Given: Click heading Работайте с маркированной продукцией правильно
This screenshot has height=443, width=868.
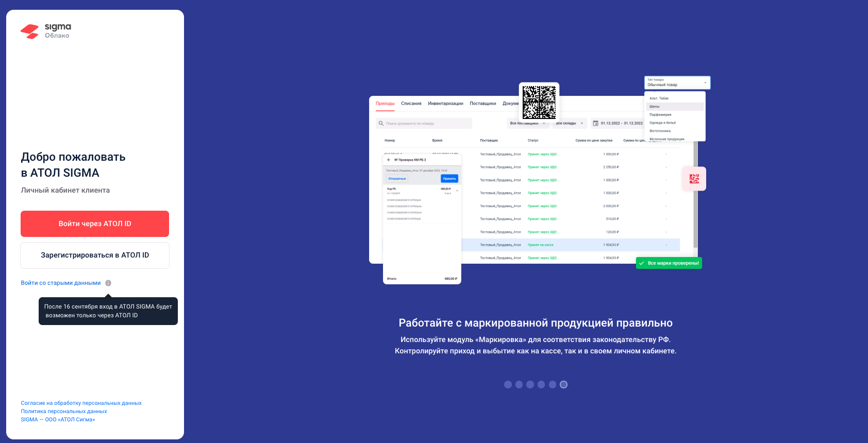Looking at the screenshot, I should pos(536,323).
